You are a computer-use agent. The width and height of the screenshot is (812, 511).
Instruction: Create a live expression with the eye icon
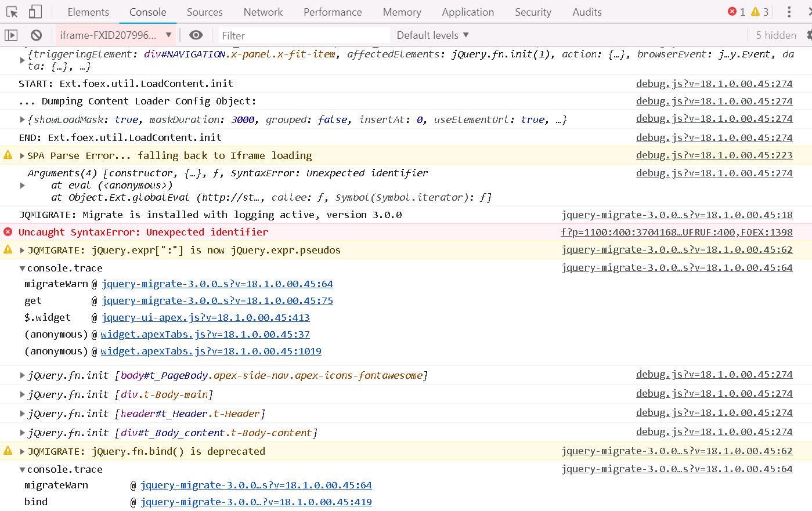(196, 35)
